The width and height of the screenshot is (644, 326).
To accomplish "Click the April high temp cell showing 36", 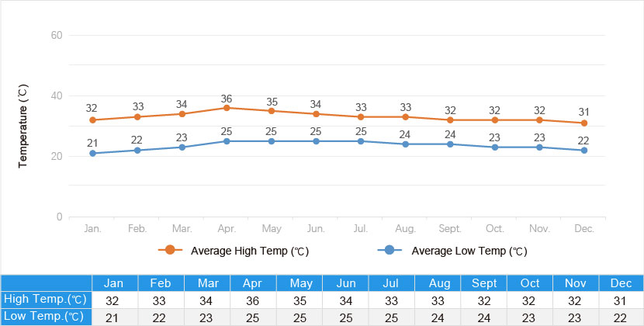I will click(253, 300).
